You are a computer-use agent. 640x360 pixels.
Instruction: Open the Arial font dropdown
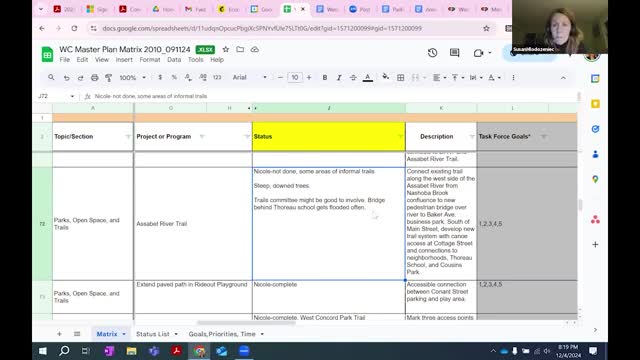click(249, 78)
